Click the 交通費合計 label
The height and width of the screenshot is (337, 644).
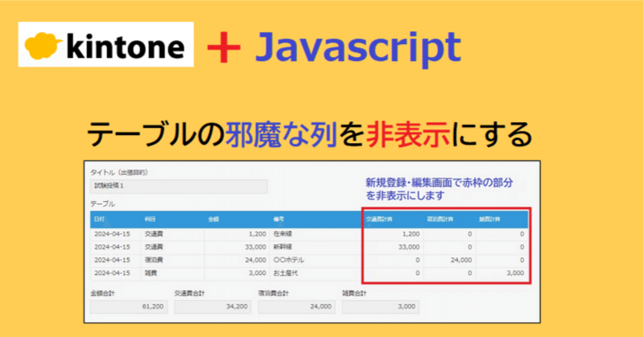click(x=190, y=293)
